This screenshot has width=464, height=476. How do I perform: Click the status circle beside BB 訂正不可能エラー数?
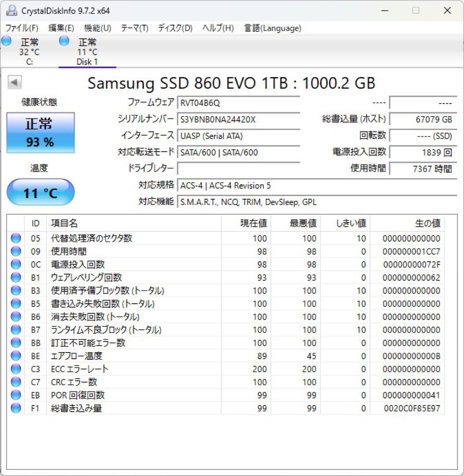pos(15,342)
